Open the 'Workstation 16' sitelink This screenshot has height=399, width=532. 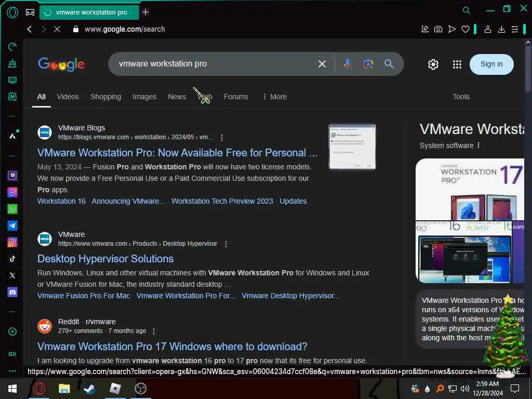pyautogui.click(x=61, y=201)
